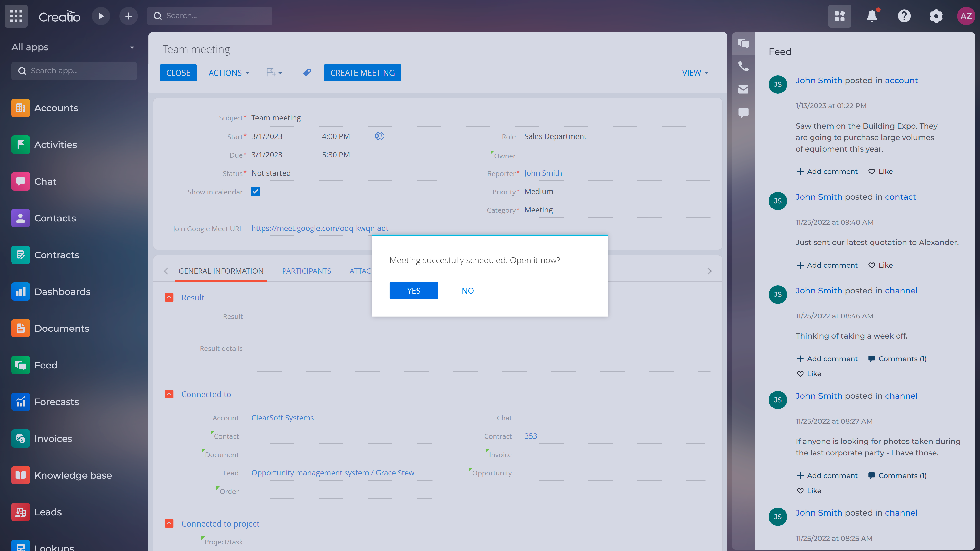Image resolution: width=980 pixels, height=551 pixels.
Task: Click the plus quick-add icon
Action: pyautogui.click(x=129, y=16)
